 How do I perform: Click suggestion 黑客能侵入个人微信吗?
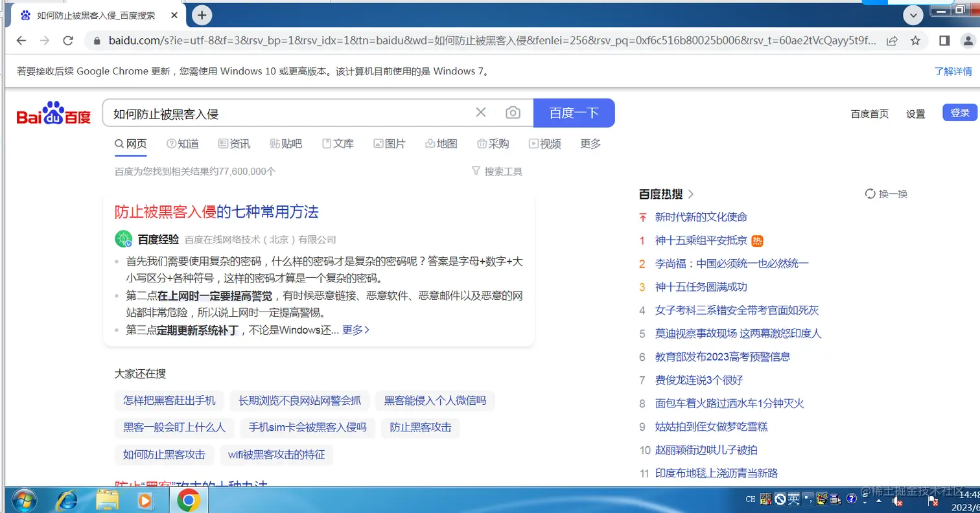pos(435,400)
